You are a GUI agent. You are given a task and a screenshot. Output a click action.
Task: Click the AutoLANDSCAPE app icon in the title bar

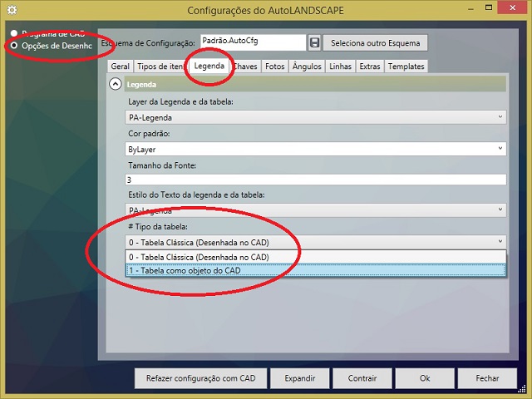click(11, 11)
